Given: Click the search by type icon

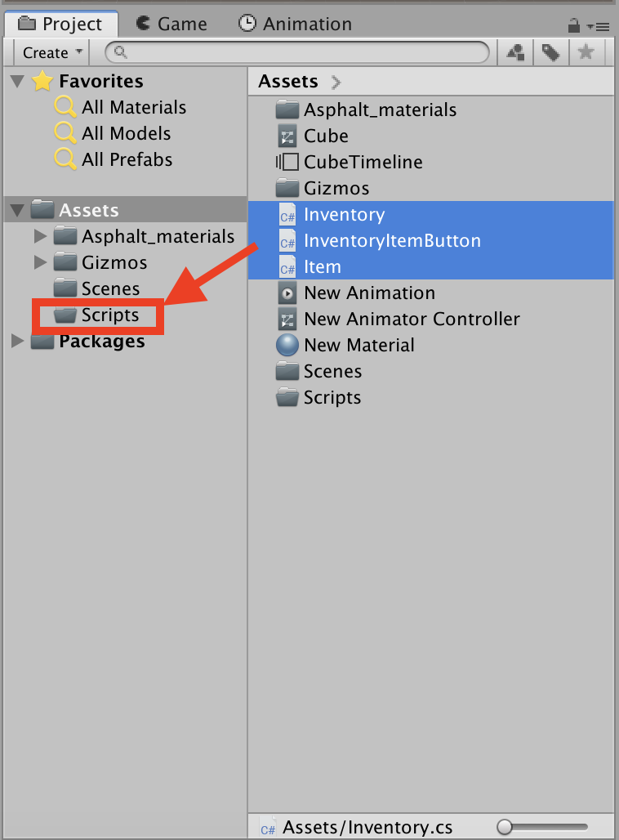Looking at the screenshot, I should 515,53.
